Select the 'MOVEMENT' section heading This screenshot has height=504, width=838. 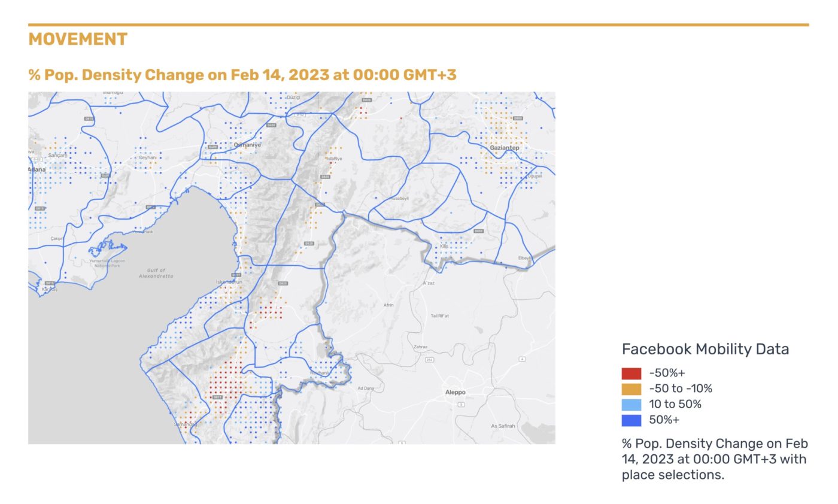(78, 40)
